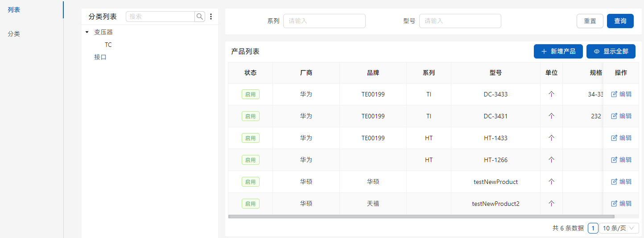Select the TC tree item
Screen dimensions: 644x238
coord(108,45)
